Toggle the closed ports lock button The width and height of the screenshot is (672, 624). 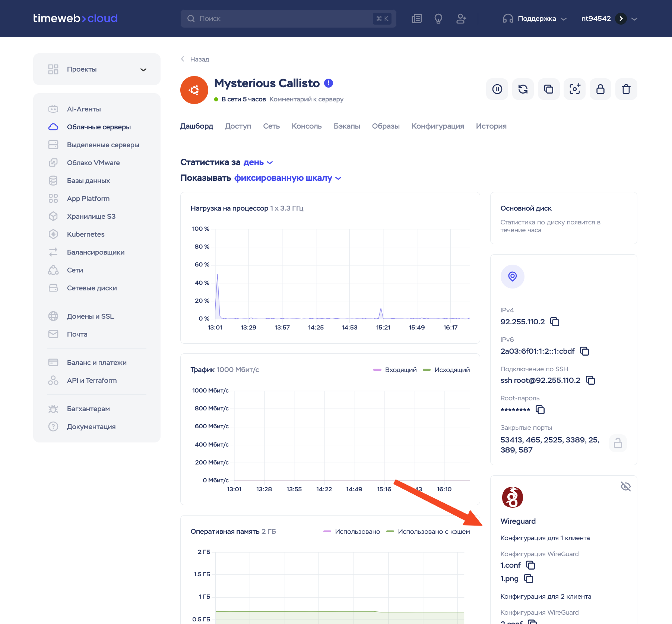pyautogui.click(x=618, y=443)
